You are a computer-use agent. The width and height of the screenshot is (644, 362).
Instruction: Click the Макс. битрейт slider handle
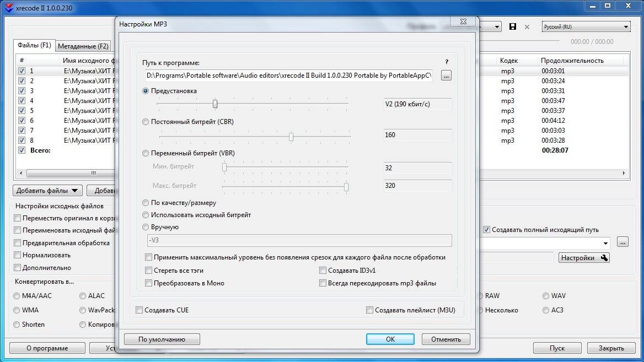[346, 187]
